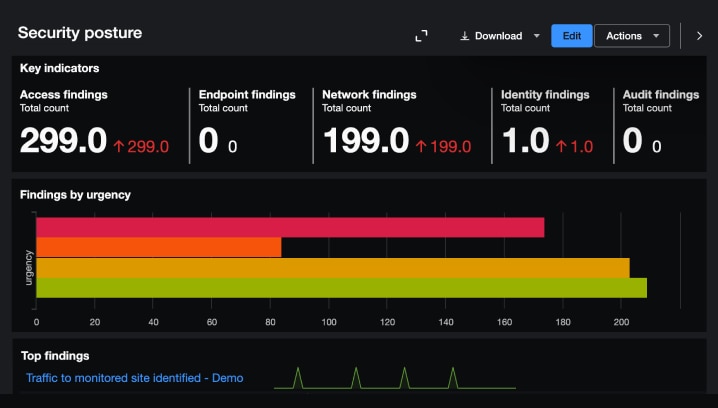Open the Actions dropdown menu
The image size is (718, 408).
pos(631,36)
